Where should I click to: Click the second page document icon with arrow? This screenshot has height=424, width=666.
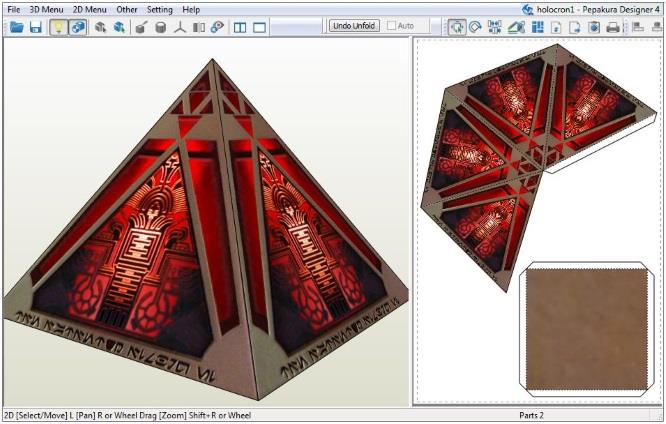tap(575, 27)
